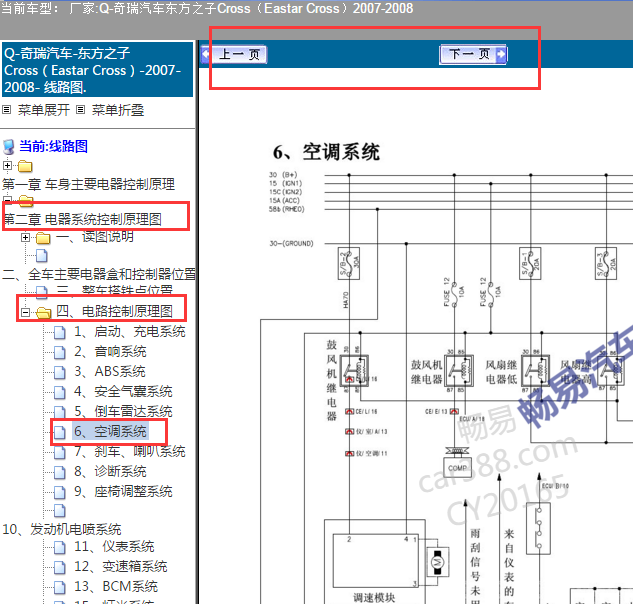Click the 调速模块 block in diagram

374,563
